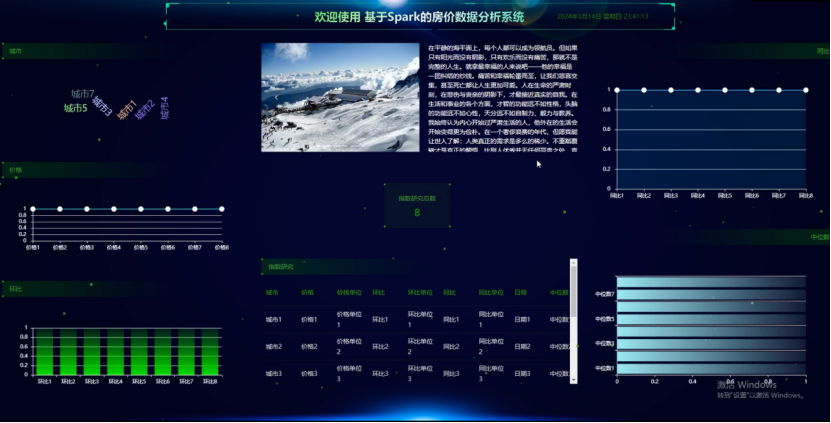Click the 环比3 table cell
The height and width of the screenshot is (423, 831).
(380, 374)
